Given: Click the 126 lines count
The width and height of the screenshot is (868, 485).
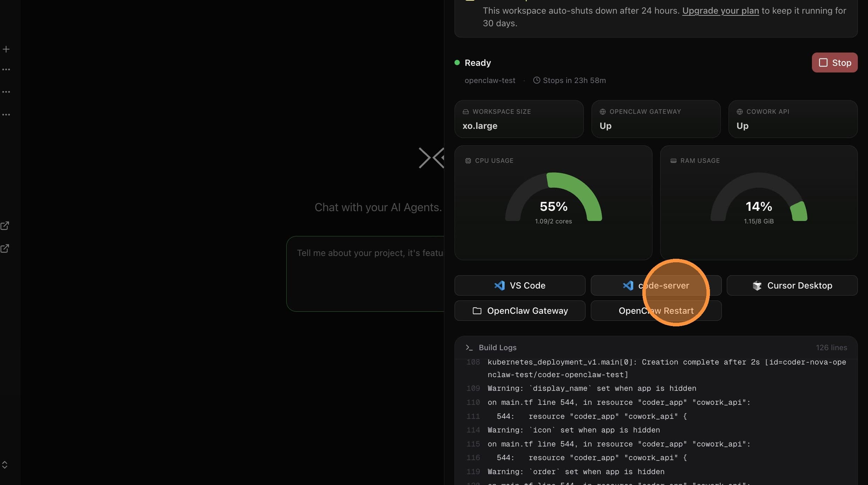Looking at the screenshot, I should point(831,347).
